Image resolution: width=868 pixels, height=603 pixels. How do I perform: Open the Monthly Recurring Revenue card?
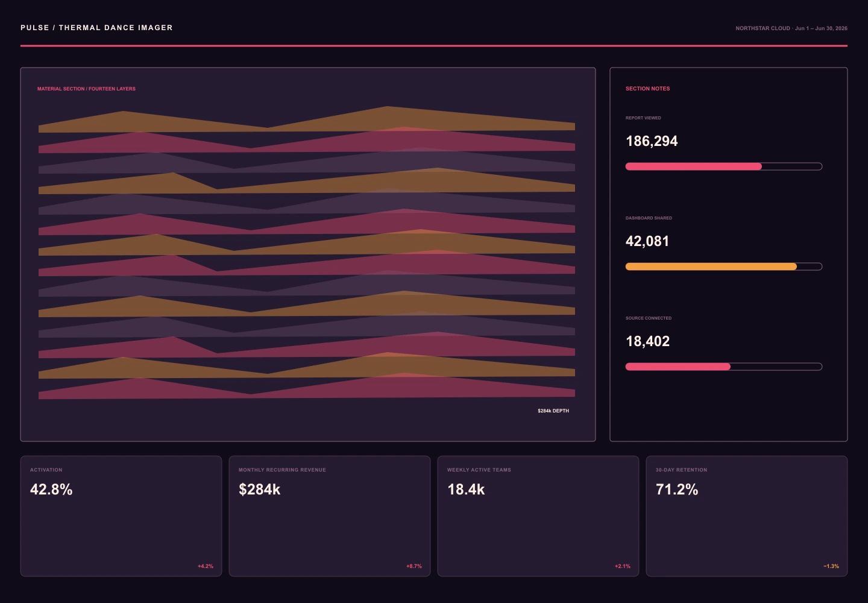330,516
